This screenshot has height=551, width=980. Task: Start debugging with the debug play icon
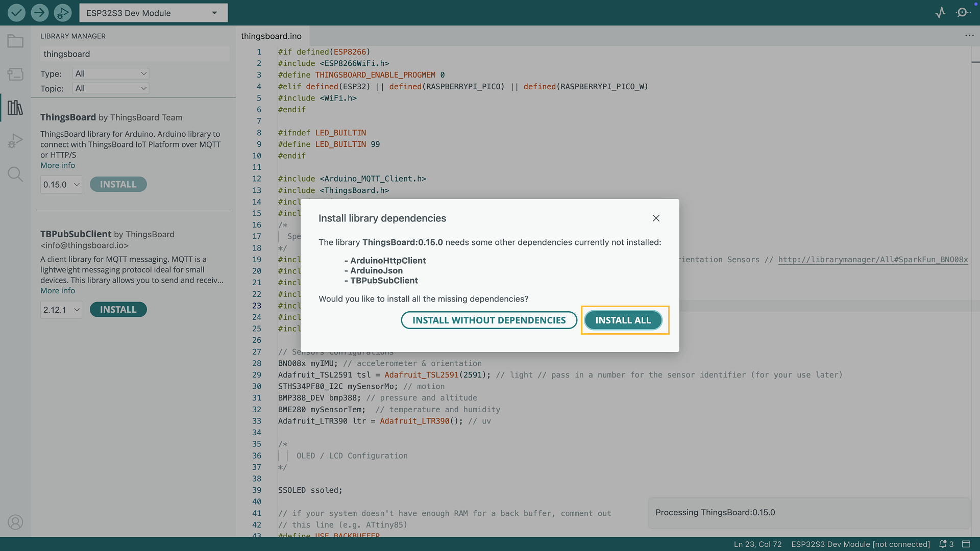click(x=62, y=13)
